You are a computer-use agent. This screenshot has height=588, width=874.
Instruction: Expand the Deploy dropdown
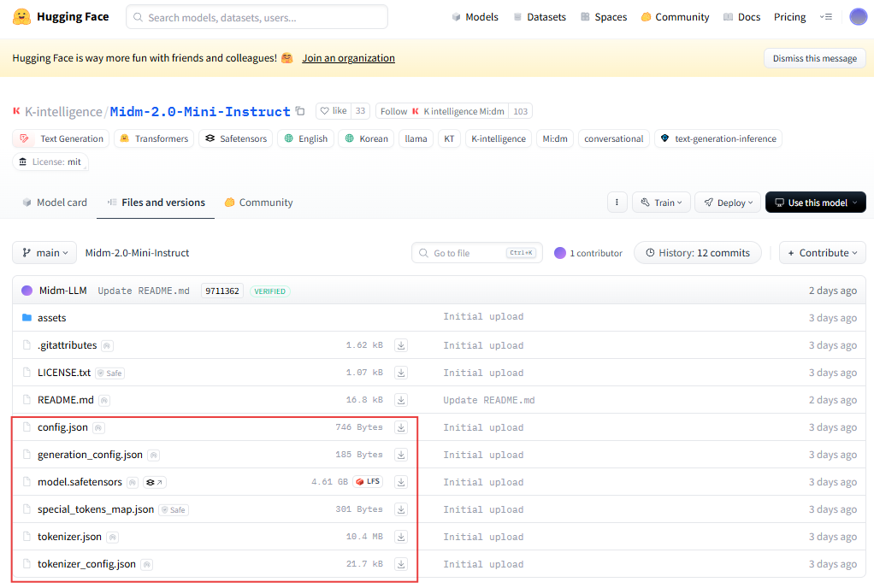pyautogui.click(x=728, y=202)
